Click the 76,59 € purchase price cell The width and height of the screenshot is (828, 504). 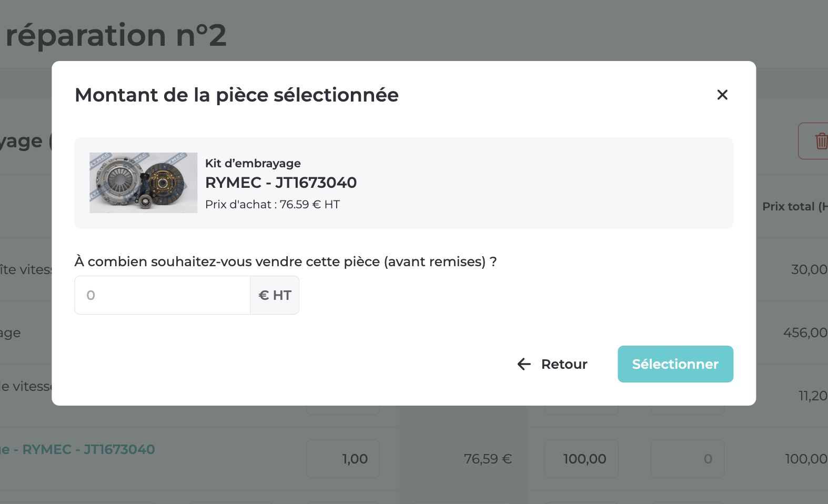(488, 459)
